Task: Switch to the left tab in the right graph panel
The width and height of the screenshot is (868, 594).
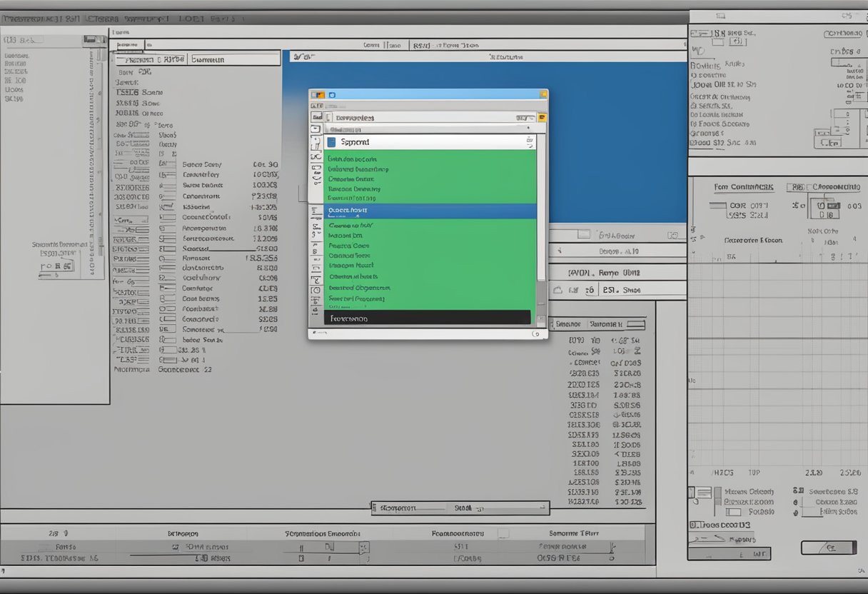Action: [743, 187]
